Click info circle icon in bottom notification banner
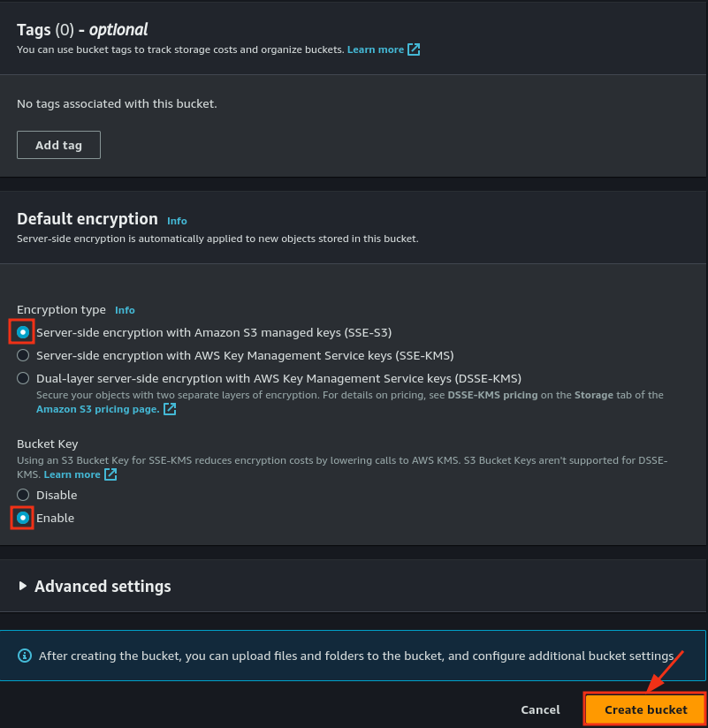Image resolution: width=708 pixels, height=728 pixels. point(26,656)
